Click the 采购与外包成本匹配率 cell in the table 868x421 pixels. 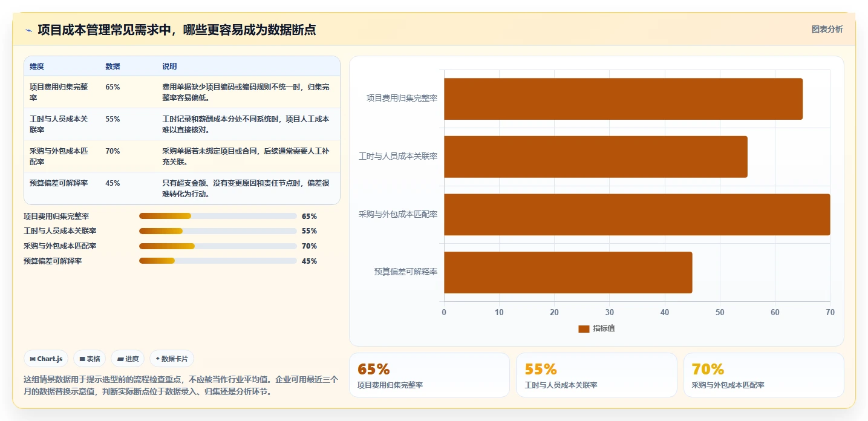(59, 156)
